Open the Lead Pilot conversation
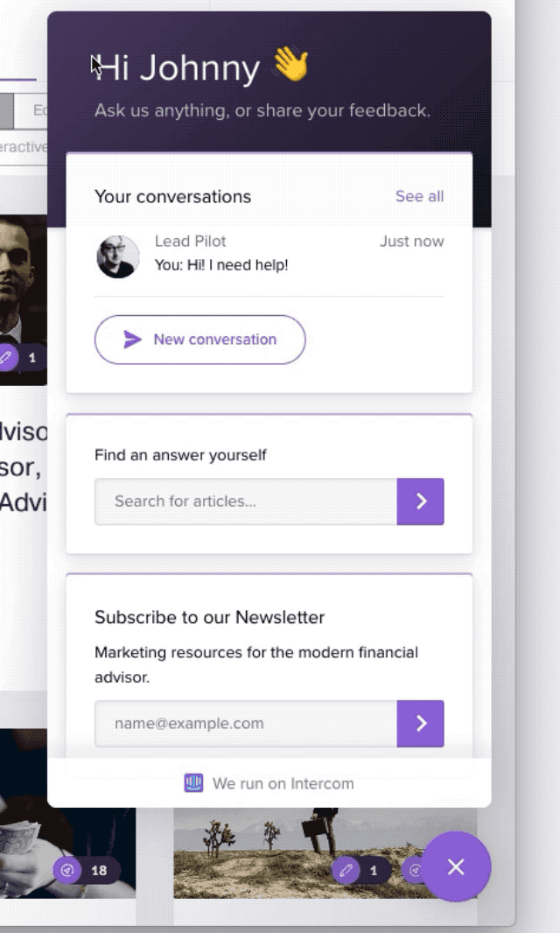 pyautogui.click(x=269, y=256)
